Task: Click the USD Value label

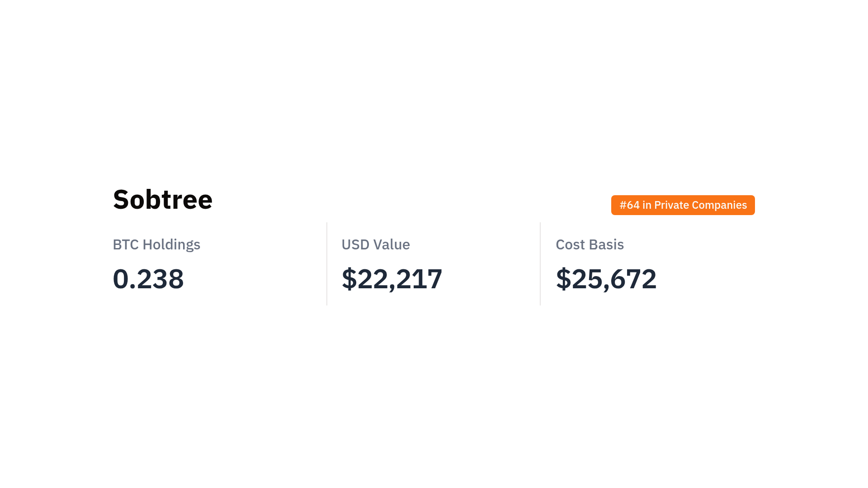Action: pyautogui.click(x=375, y=244)
